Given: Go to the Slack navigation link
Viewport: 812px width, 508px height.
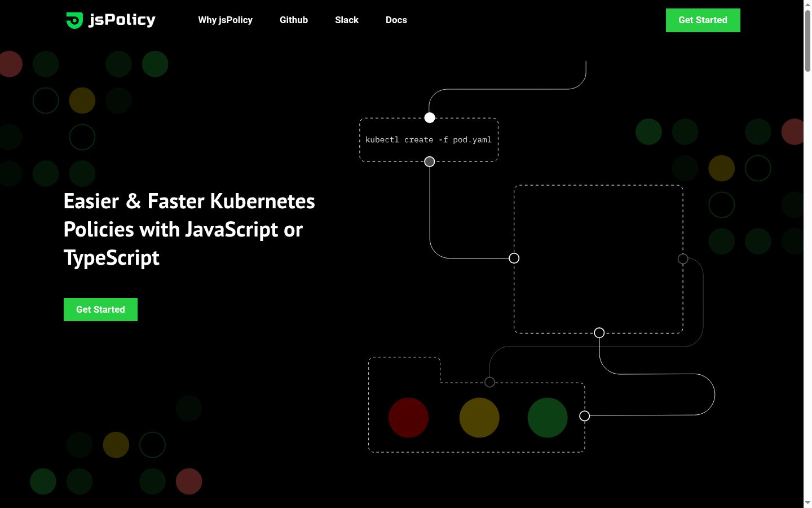Looking at the screenshot, I should (x=347, y=20).
